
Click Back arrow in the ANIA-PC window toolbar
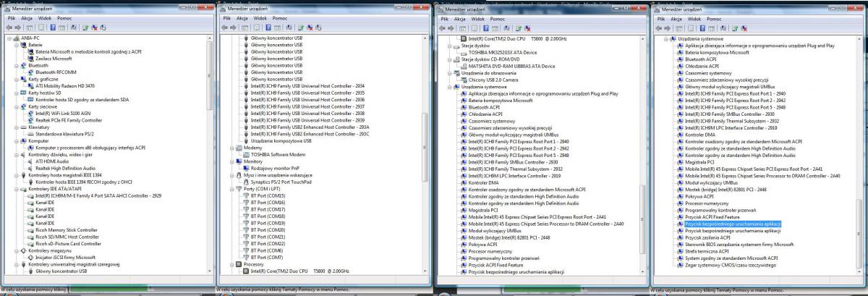point(9,28)
